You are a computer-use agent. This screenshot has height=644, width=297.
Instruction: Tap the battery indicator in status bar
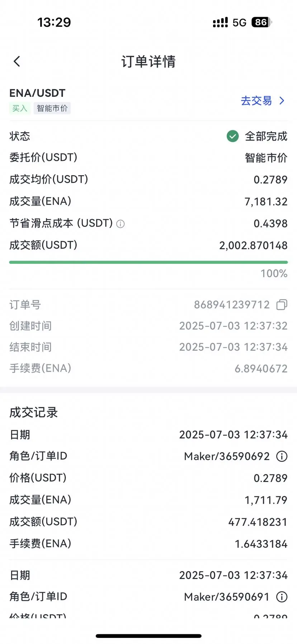[x=262, y=22]
